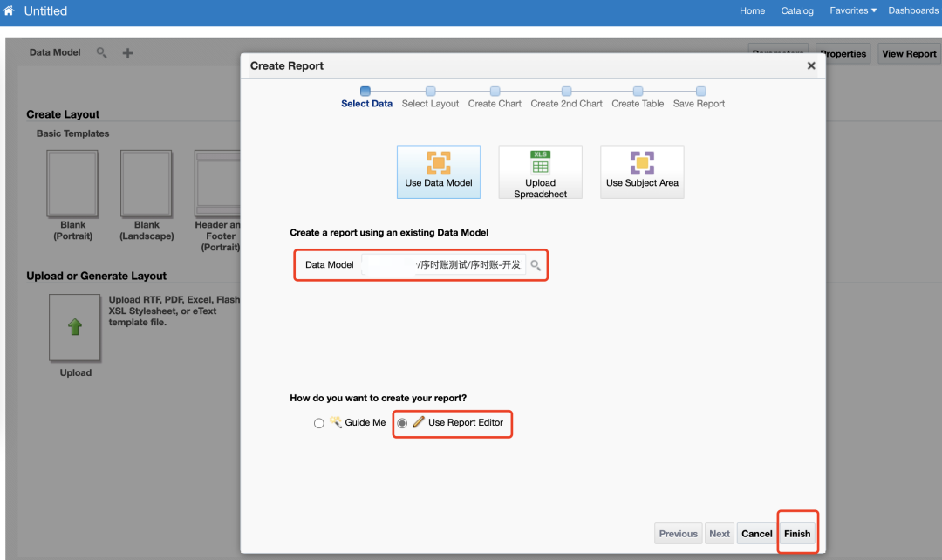942x560 pixels.
Task: Select the Guide Me radio button
Action: [x=319, y=423]
